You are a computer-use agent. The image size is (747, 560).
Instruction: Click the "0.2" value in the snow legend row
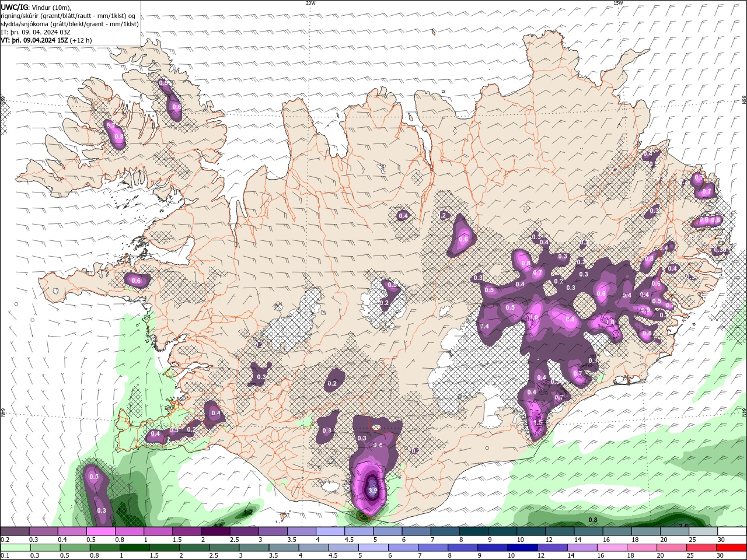coord(5,540)
